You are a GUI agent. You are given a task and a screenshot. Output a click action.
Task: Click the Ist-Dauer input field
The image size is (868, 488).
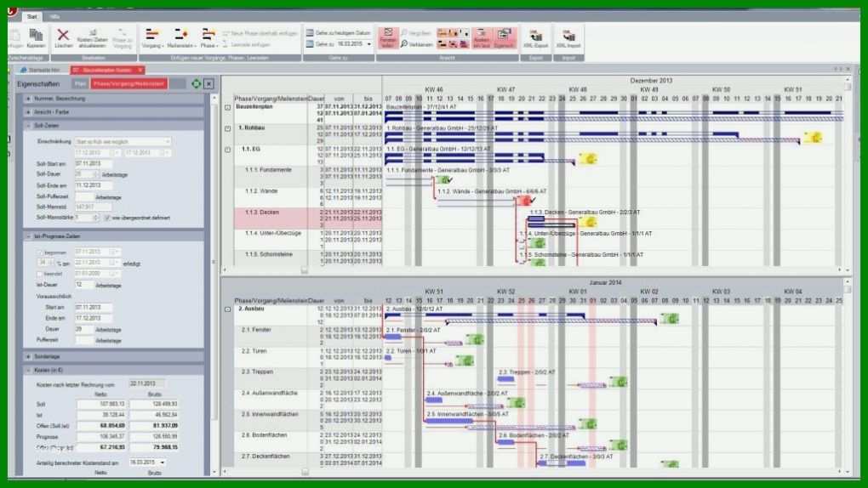(84, 285)
